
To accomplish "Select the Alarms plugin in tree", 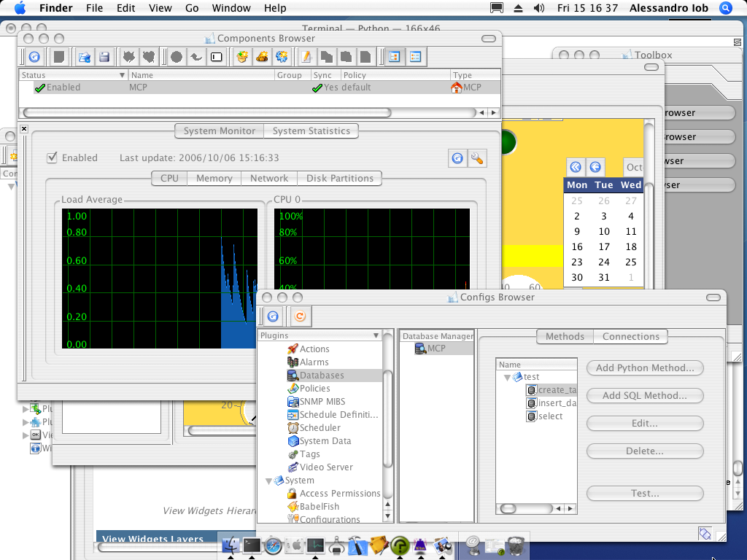I will (x=314, y=362).
